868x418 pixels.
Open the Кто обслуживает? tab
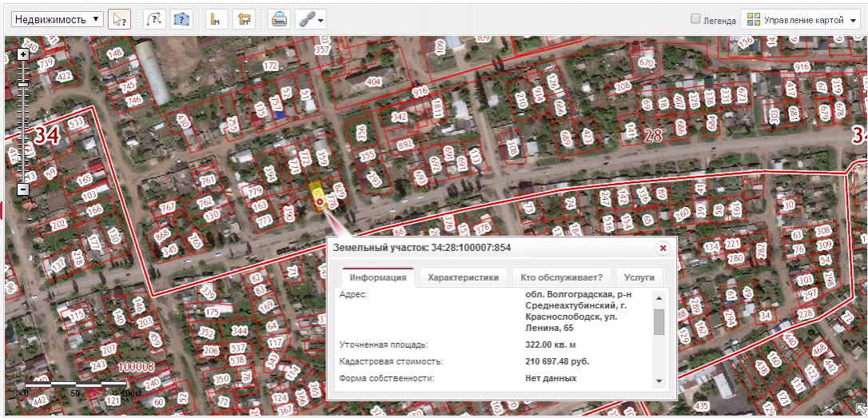560,277
